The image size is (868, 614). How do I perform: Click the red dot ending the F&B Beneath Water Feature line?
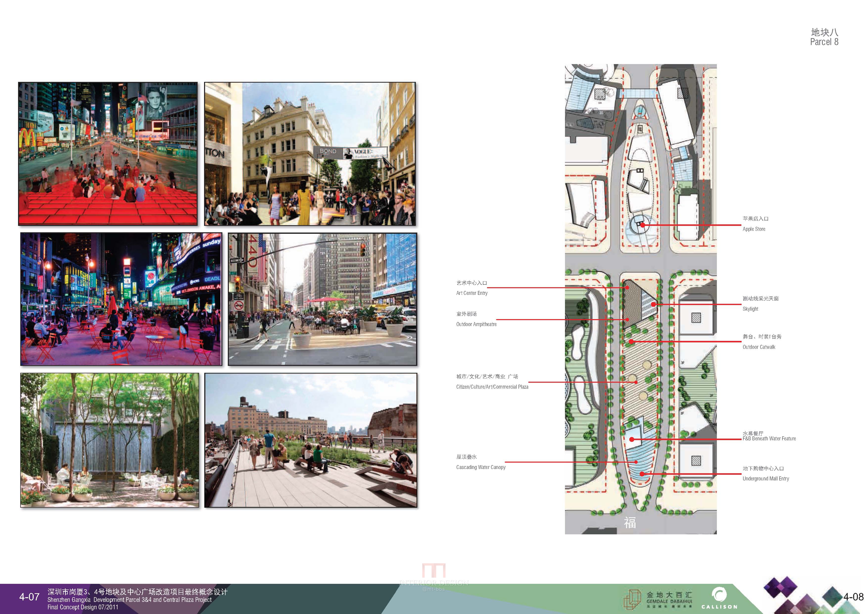point(632,439)
